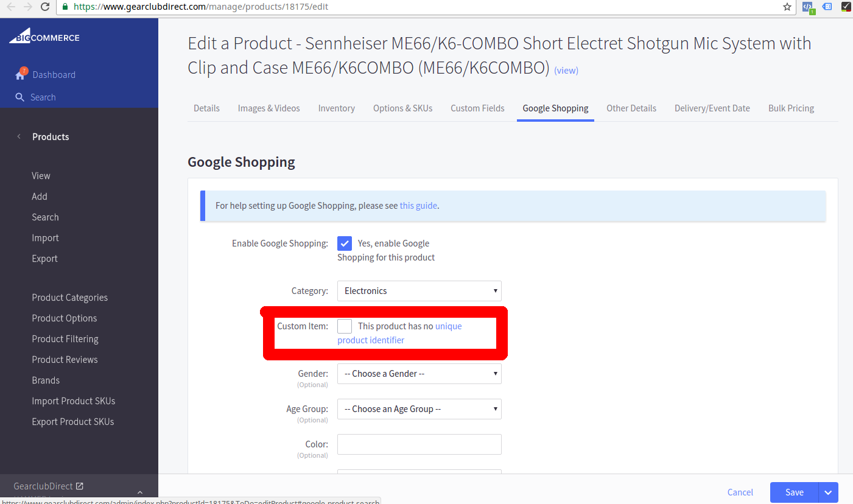Viewport: 853px width, 504px height.
Task: Switch to the Bulk Pricing tab
Action: (791, 108)
